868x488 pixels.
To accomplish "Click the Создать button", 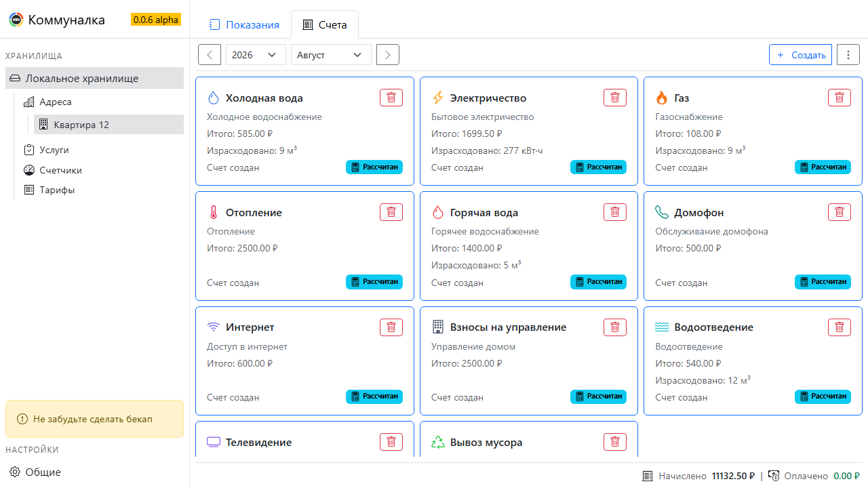I will 800,55.
